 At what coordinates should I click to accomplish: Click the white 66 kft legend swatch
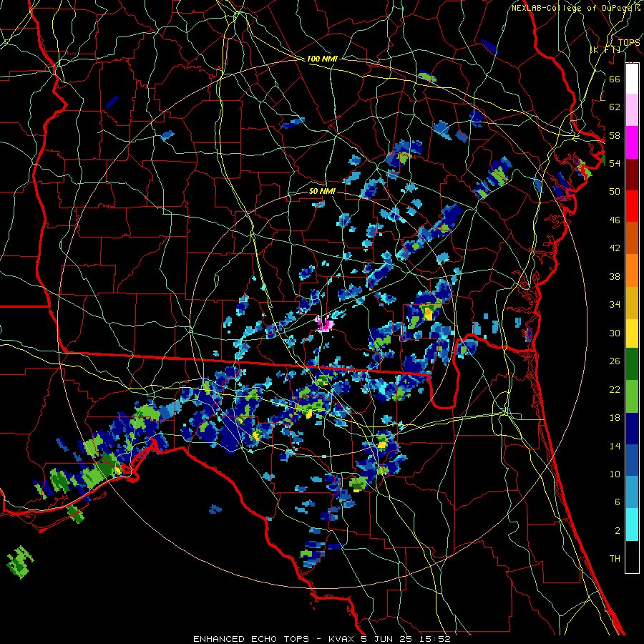click(x=632, y=79)
